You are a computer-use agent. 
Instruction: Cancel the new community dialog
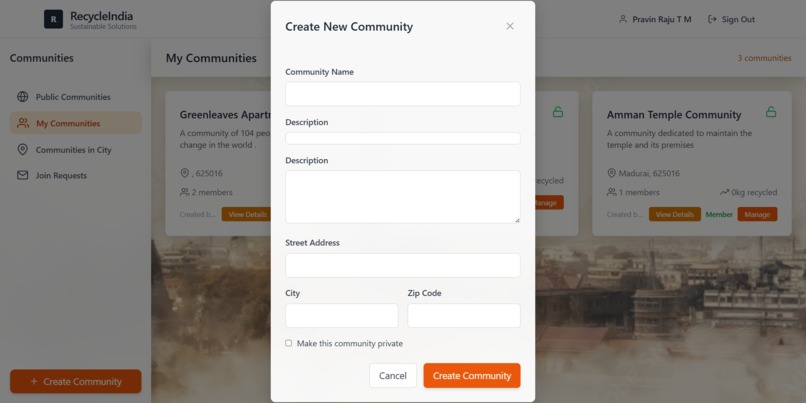(393, 376)
